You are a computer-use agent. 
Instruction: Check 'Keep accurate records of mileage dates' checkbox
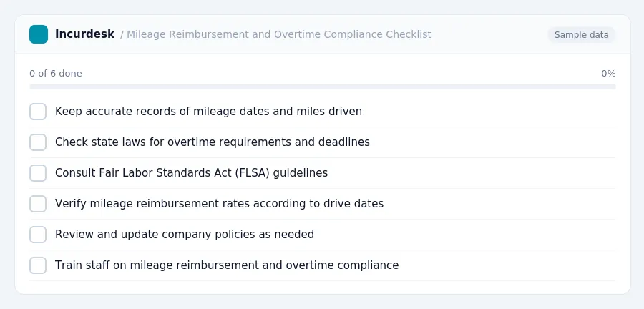pos(38,112)
